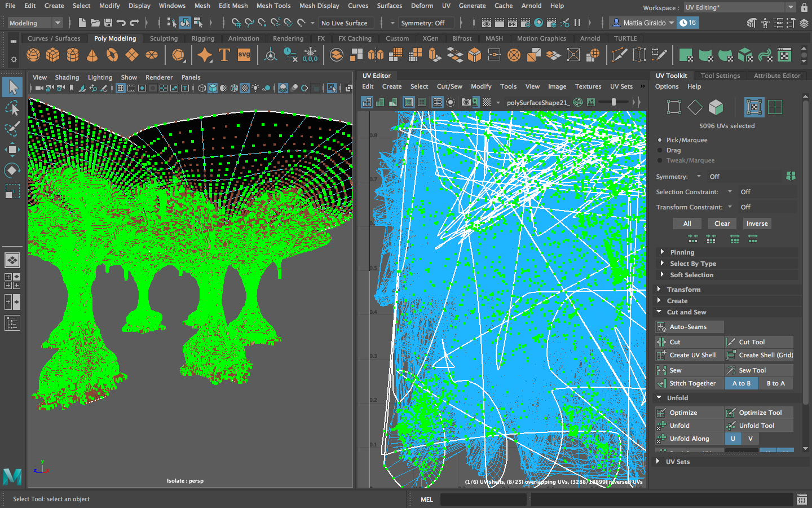Click the polygon Type tool icon
812x508 pixels.
coord(224,55)
